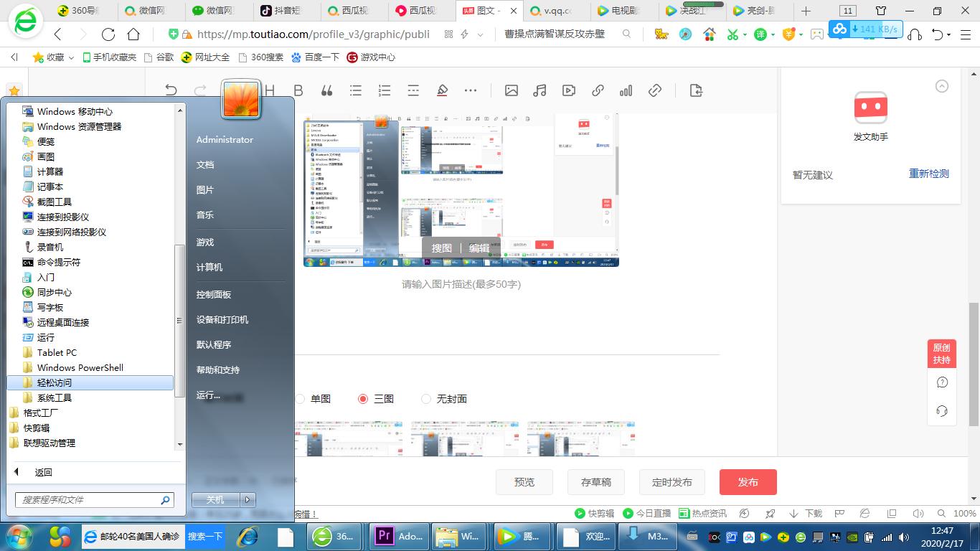The height and width of the screenshot is (551, 980).
Task: Click the insert image icon in toolbar
Action: point(512,90)
